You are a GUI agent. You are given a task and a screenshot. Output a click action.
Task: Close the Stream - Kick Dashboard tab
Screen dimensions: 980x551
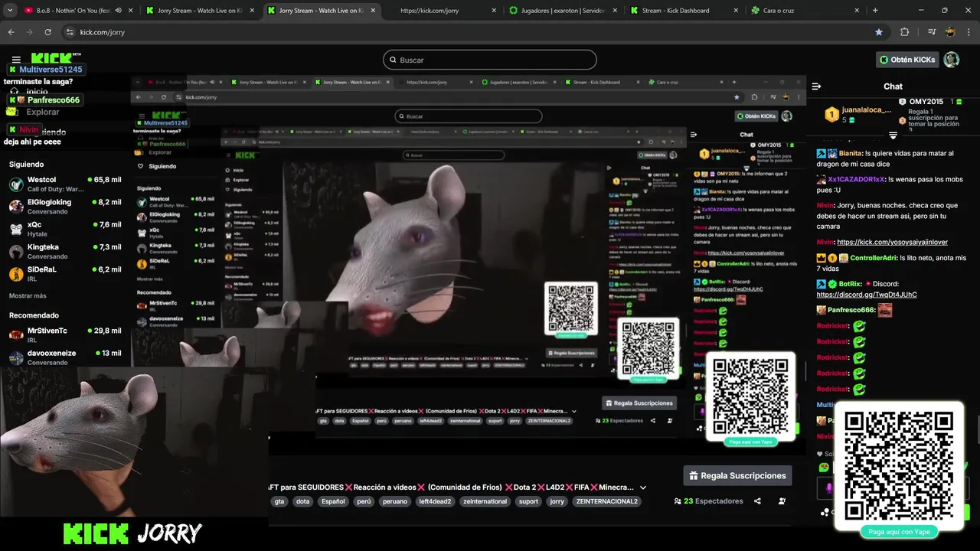click(x=736, y=11)
